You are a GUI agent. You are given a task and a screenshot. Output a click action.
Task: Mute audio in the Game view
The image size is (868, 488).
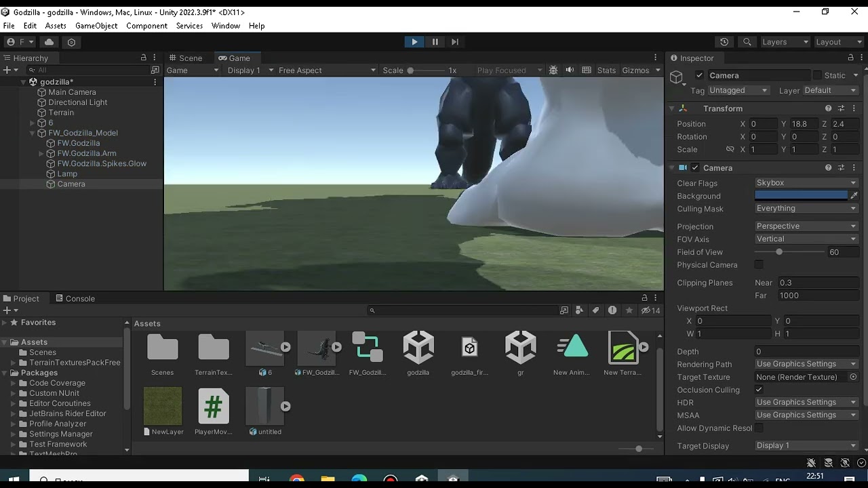(570, 70)
